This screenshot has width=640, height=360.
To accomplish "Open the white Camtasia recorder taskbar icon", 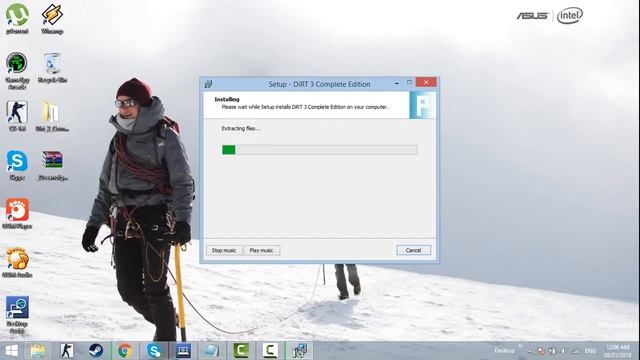I will point(270,351).
